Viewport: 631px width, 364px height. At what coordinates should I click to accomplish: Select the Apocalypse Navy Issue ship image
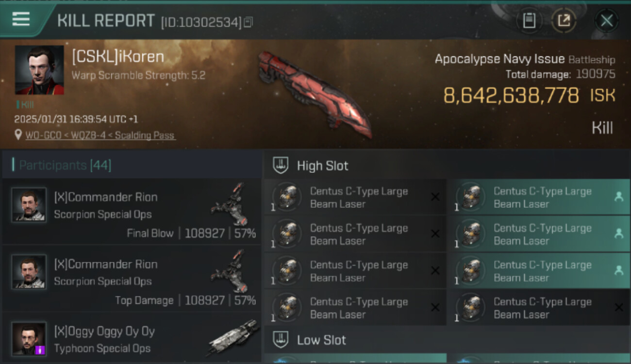point(315,93)
